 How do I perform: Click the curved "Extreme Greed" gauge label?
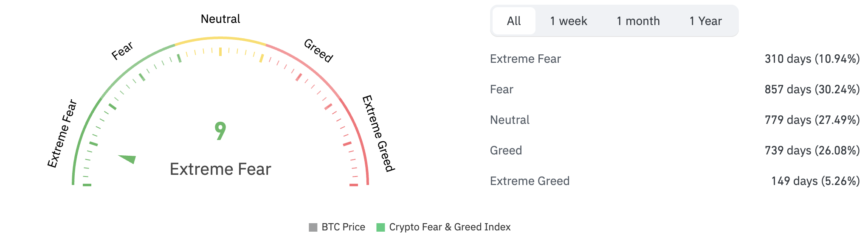tap(378, 133)
